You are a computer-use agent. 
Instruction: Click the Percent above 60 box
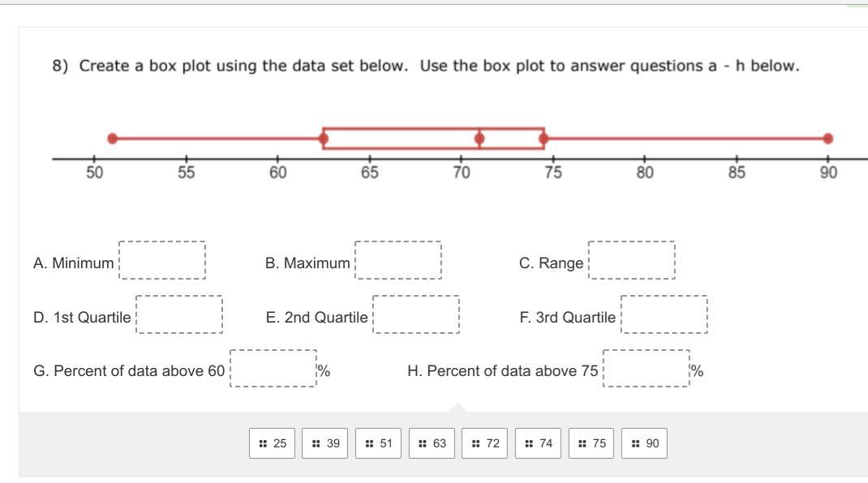point(273,369)
